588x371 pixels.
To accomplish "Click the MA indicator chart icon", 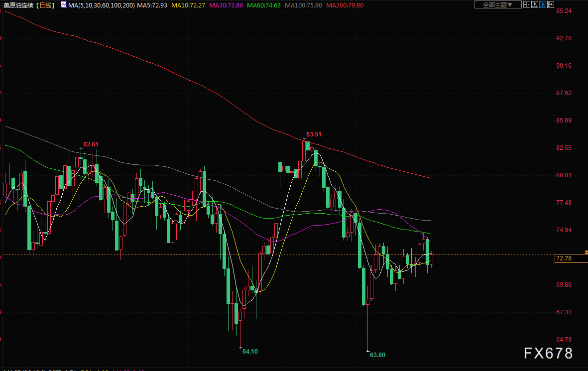I will (x=64, y=5).
